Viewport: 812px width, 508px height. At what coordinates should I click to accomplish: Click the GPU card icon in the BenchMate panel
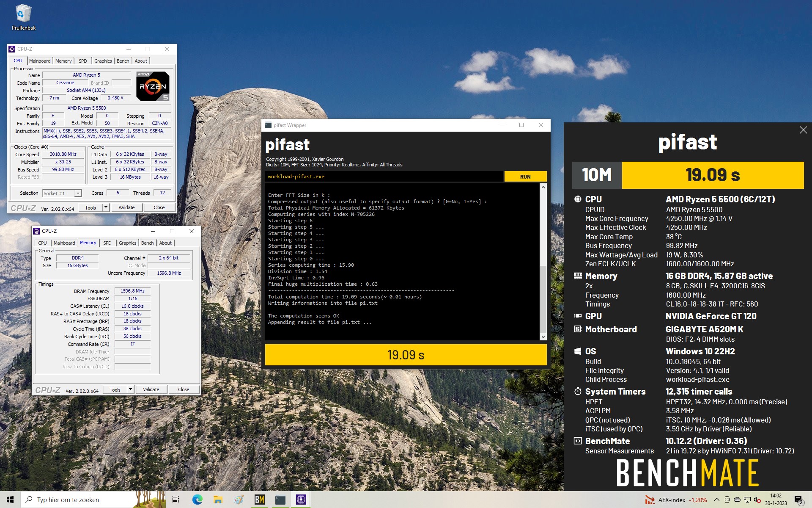pyautogui.click(x=578, y=316)
